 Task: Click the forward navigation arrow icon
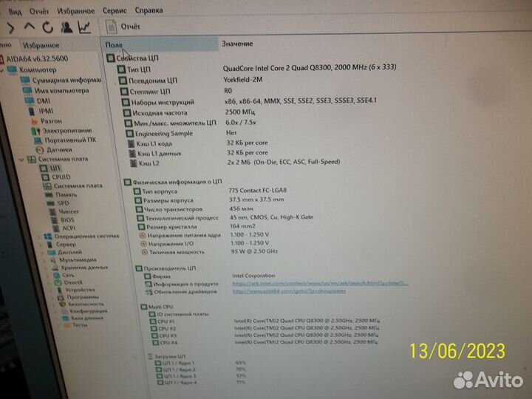pyautogui.click(x=10, y=28)
